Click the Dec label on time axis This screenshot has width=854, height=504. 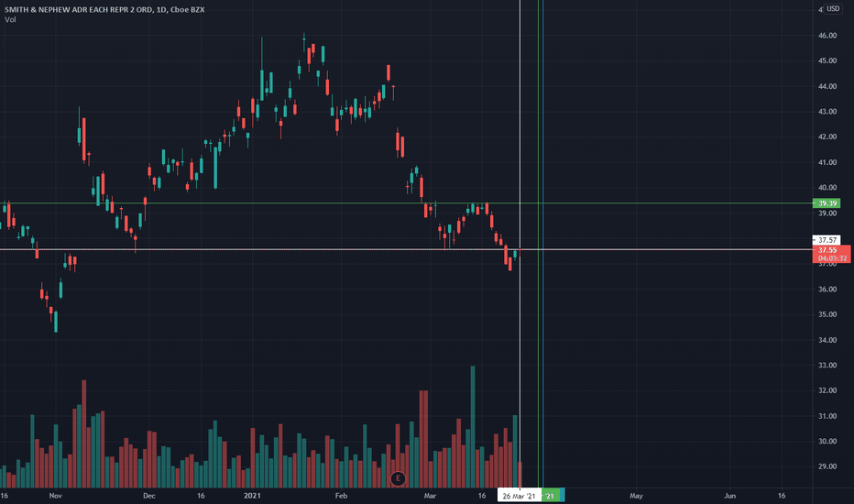pos(149,496)
